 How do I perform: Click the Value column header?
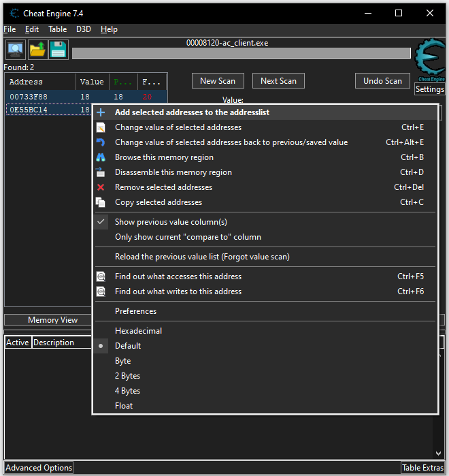click(92, 82)
